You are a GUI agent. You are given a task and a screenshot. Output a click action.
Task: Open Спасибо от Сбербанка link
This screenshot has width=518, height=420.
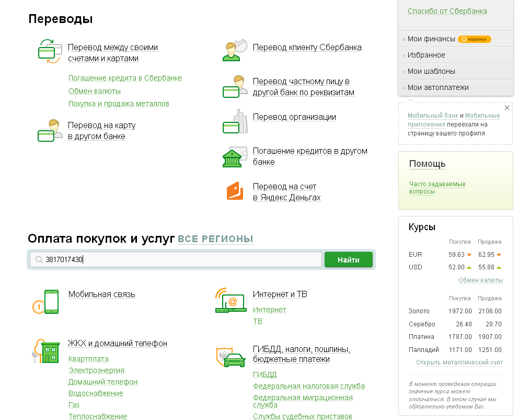[x=447, y=11]
